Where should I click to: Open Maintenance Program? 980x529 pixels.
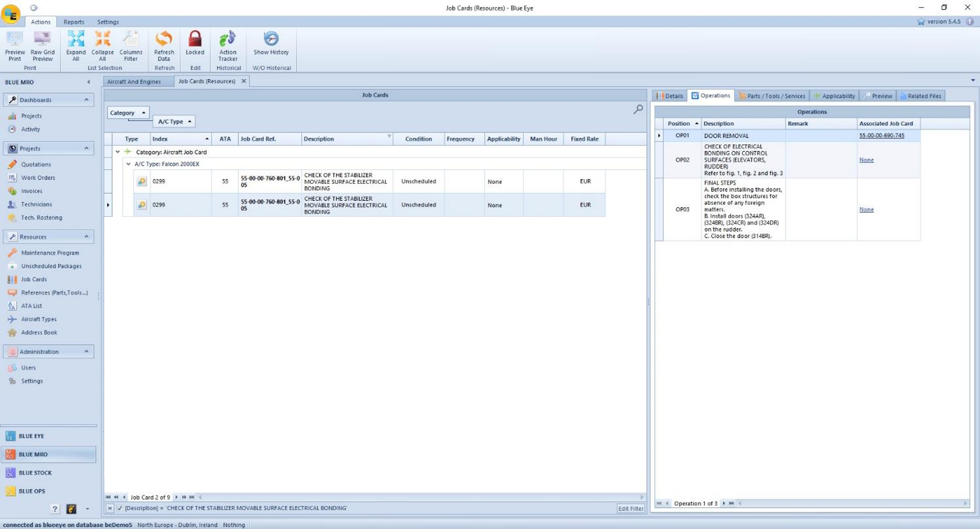point(50,253)
